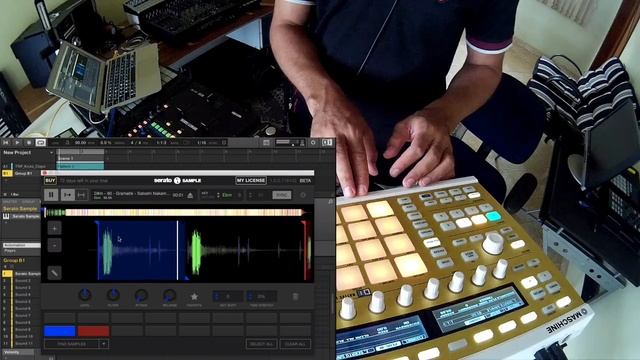Switch to the GROUP tab
This screenshot has width=640, height=360.
point(29,202)
